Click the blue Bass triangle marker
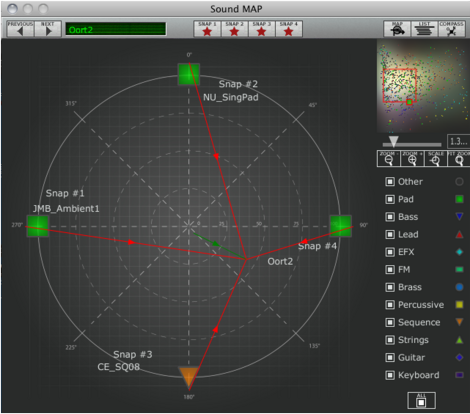Image resolution: width=470 pixels, height=414 pixels. pos(459,217)
